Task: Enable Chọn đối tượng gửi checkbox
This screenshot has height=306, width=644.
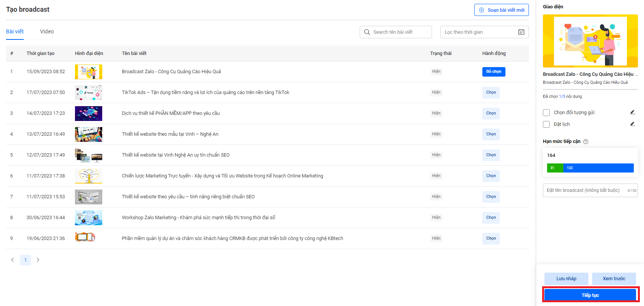Action: (546, 113)
